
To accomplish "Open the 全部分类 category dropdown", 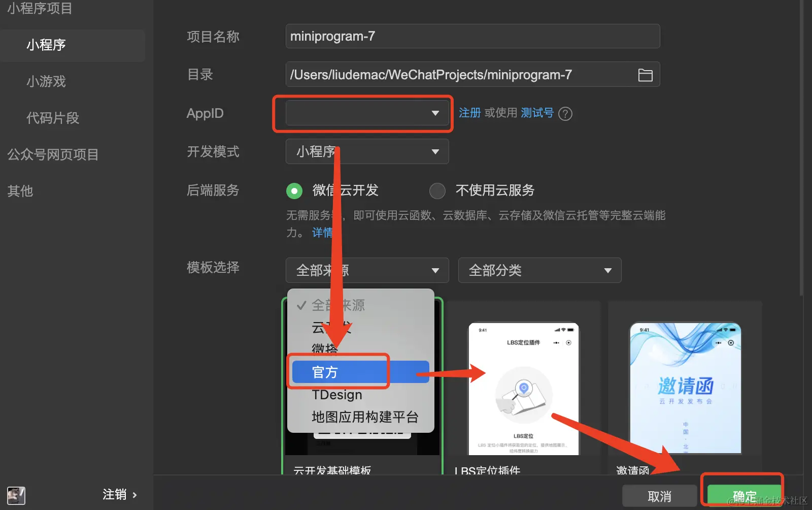I will pyautogui.click(x=539, y=270).
